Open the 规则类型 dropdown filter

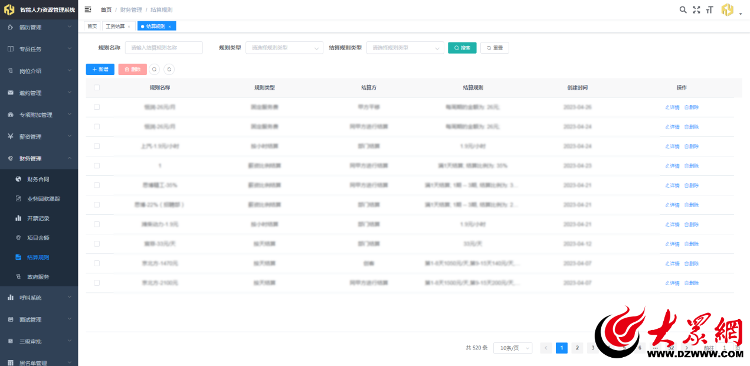pos(284,48)
